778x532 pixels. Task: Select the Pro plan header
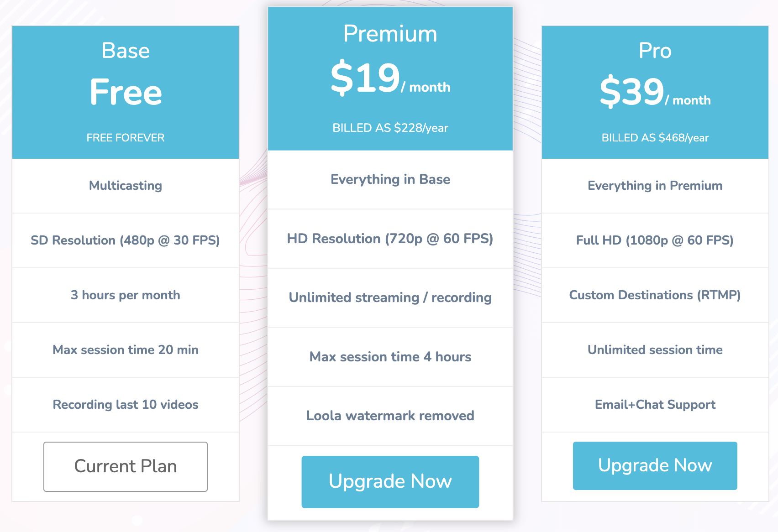tap(655, 51)
